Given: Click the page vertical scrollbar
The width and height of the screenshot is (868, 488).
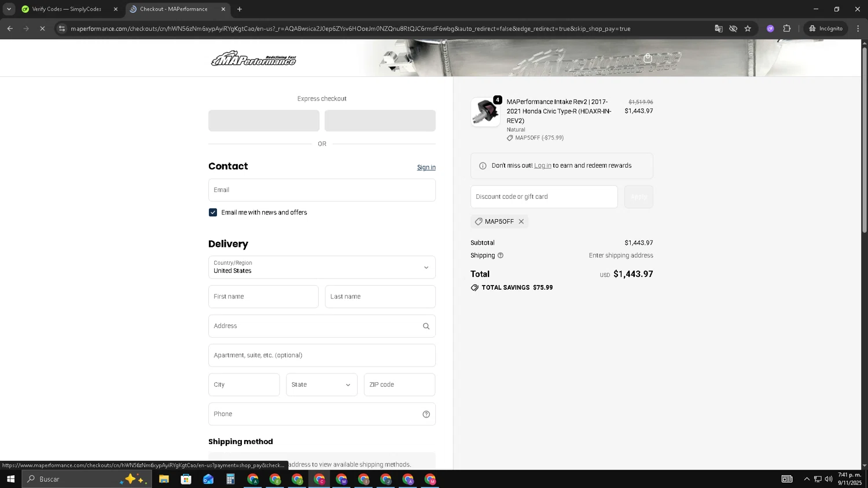Looking at the screenshot, I should coord(865,139).
